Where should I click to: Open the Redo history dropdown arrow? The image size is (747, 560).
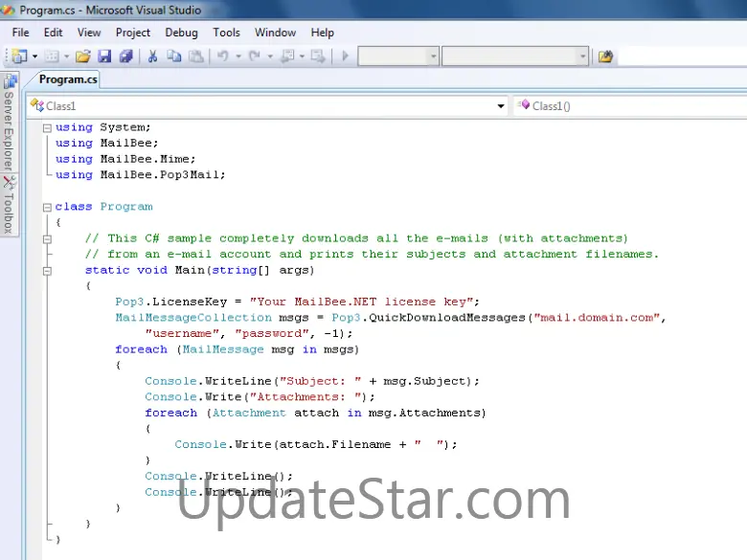(x=270, y=56)
